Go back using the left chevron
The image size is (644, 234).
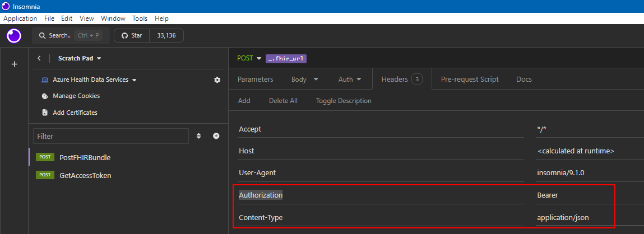click(x=39, y=58)
